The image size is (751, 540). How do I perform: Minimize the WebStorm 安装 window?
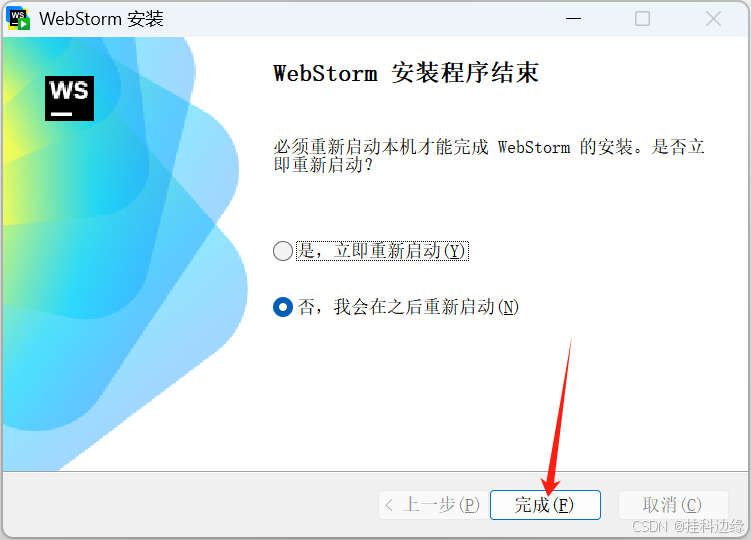pyautogui.click(x=573, y=19)
